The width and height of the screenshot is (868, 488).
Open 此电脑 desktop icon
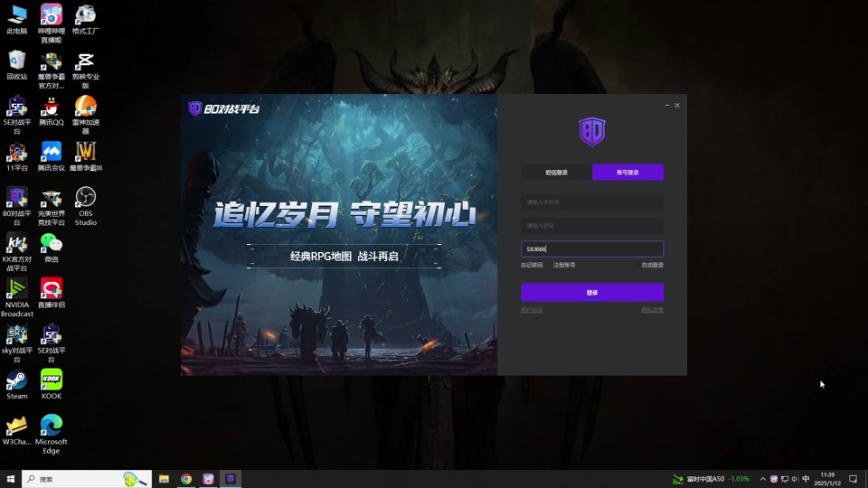tap(17, 19)
